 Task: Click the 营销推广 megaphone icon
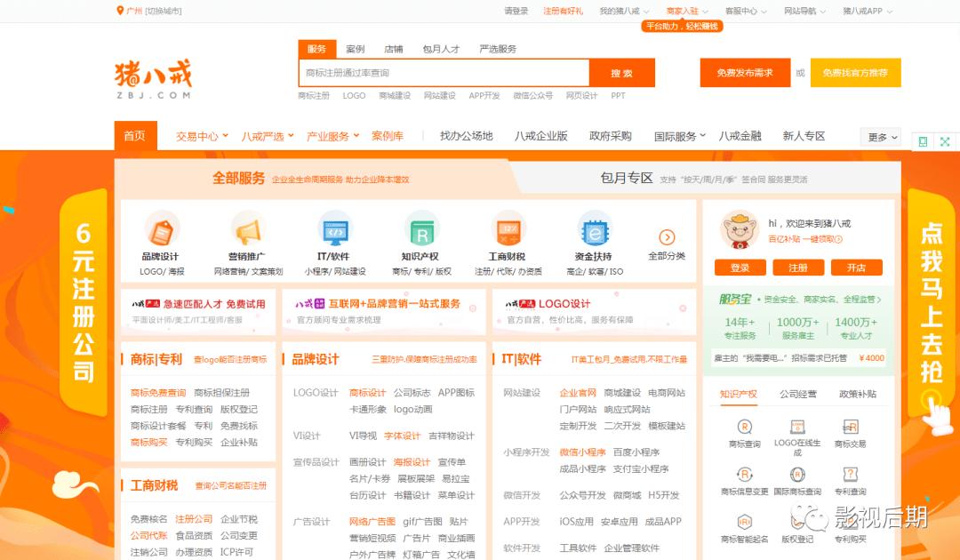(x=248, y=229)
